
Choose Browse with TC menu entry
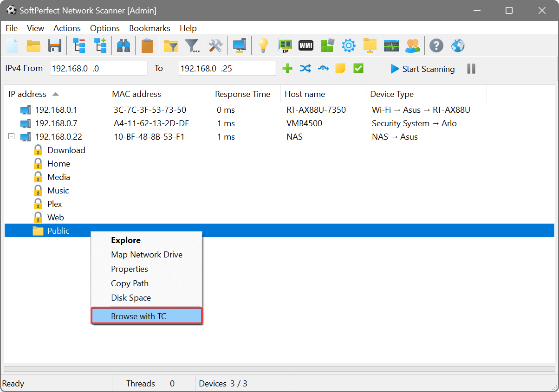coord(147,316)
